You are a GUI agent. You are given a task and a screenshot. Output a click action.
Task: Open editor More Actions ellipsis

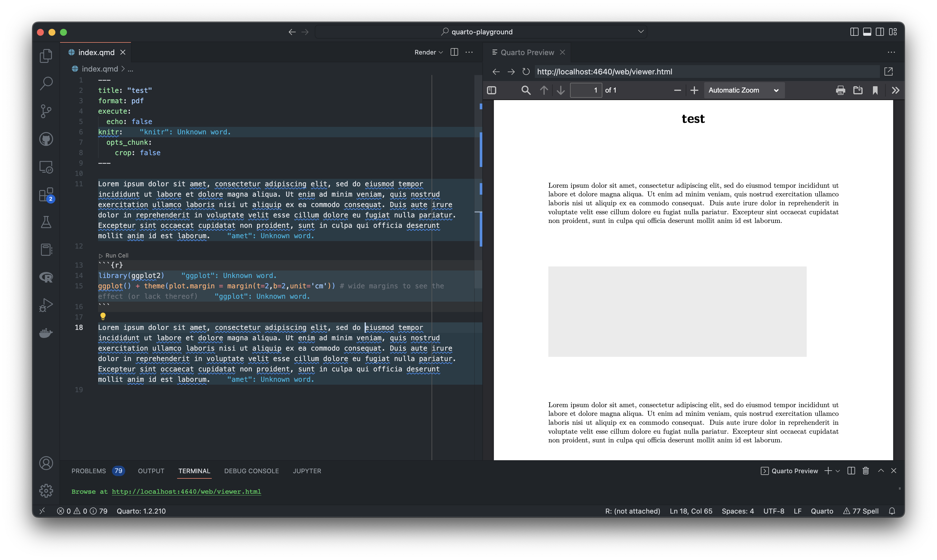pyautogui.click(x=469, y=52)
